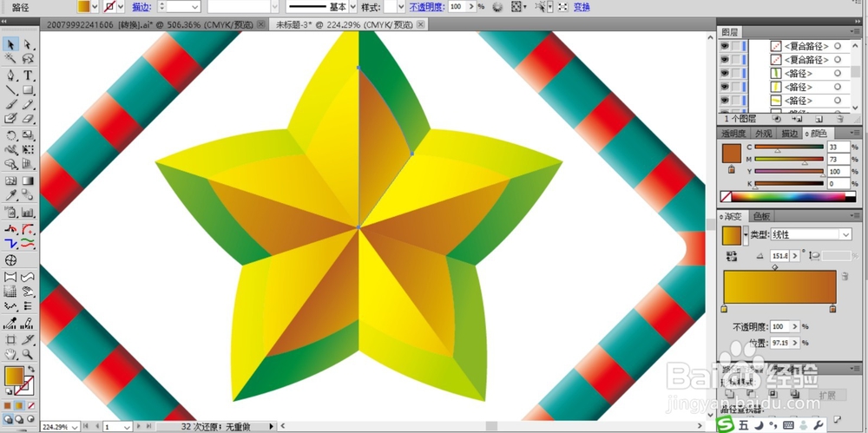Select the Column Graph tool

pyautogui.click(x=28, y=212)
